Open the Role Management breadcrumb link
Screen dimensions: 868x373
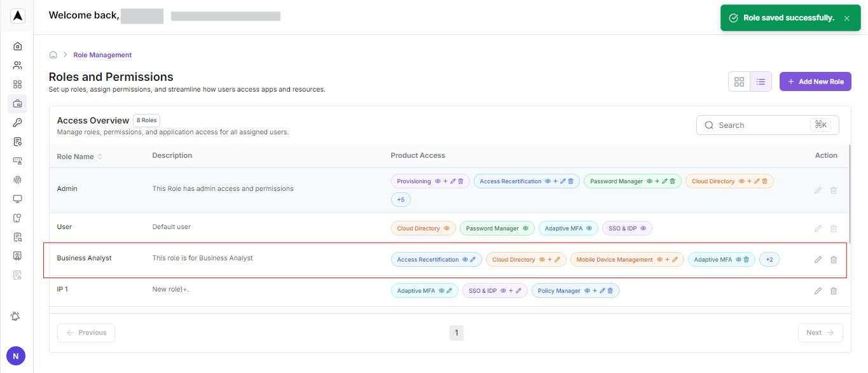[x=102, y=55]
